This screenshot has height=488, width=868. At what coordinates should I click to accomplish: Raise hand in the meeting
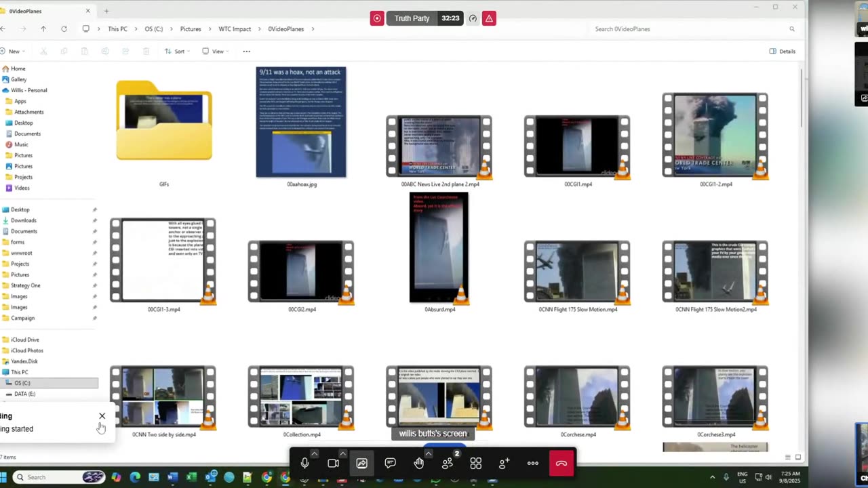[419, 464]
